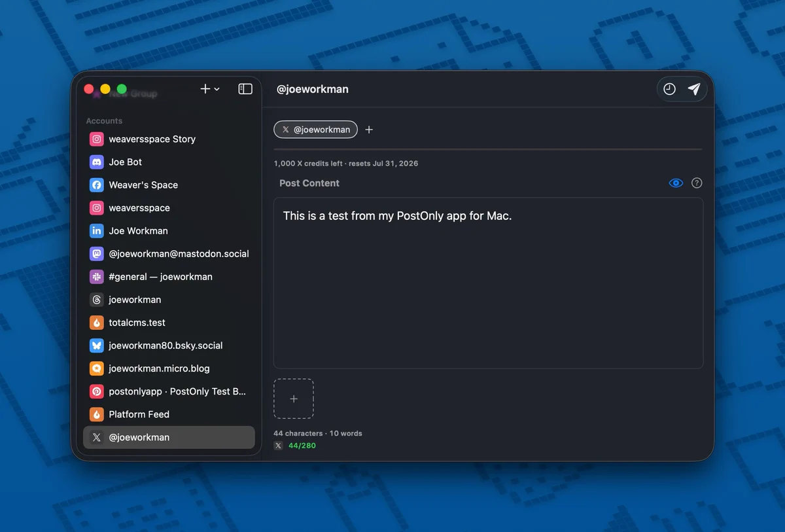
Task: Click the X icon next to 44/280 counter
Action: (278, 446)
